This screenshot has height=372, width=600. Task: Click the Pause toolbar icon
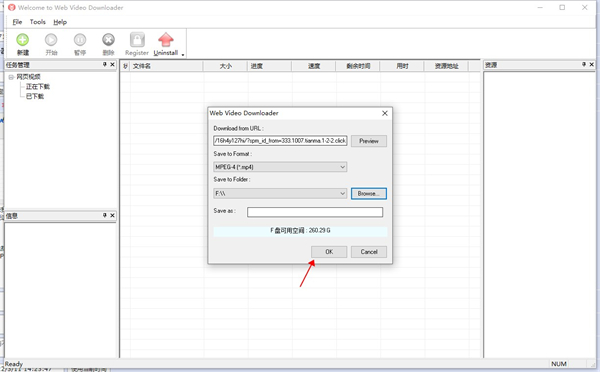click(80, 40)
